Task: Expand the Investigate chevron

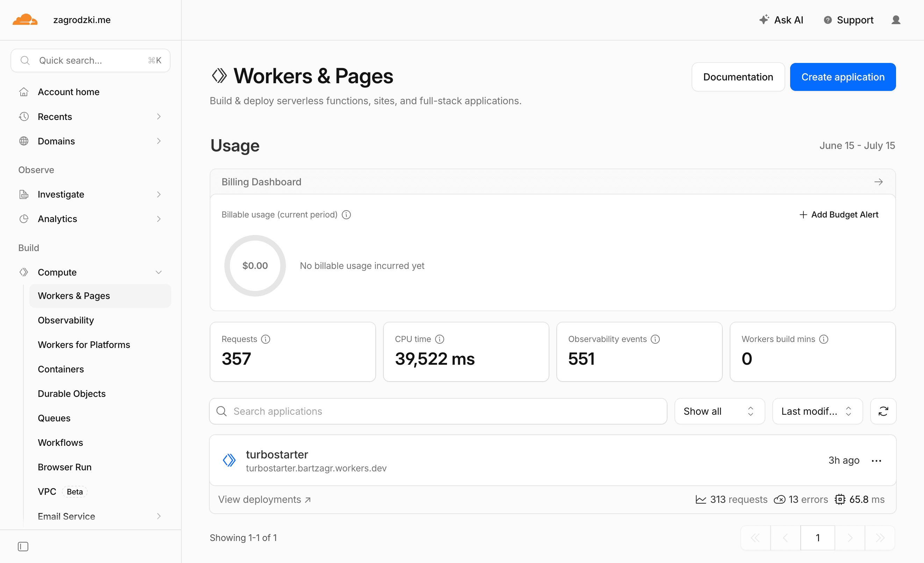Action: pos(159,194)
